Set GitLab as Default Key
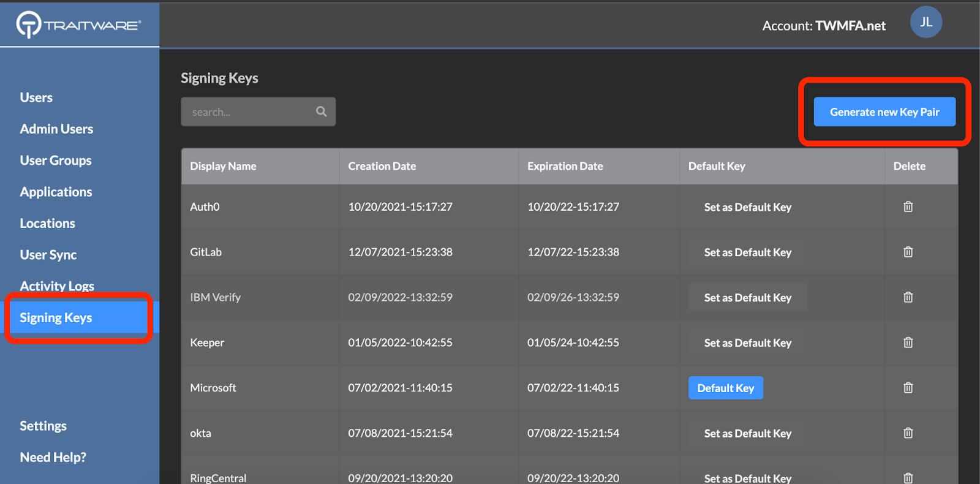Viewport: 980px width, 484px height. [748, 252]
